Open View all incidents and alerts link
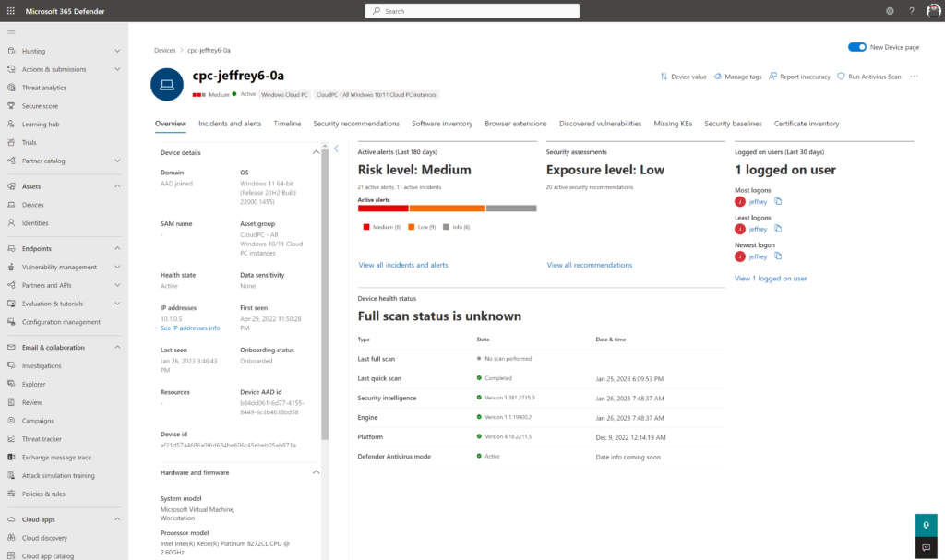945x560 pixels. (403, 265)
